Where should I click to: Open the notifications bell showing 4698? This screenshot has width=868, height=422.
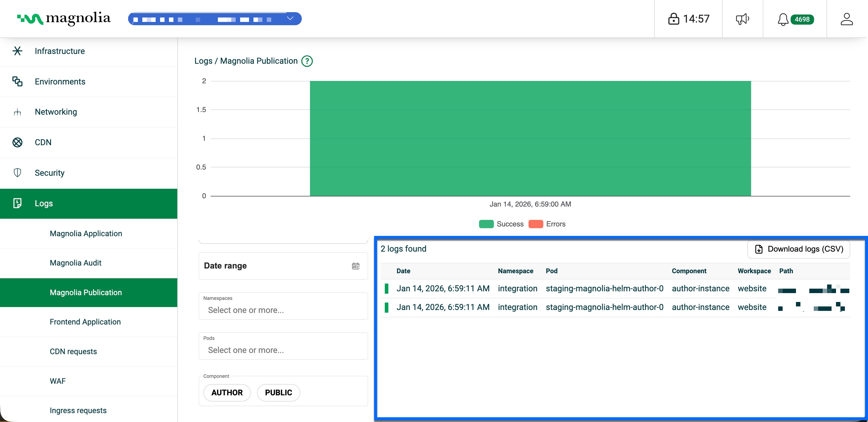point(783,19)
